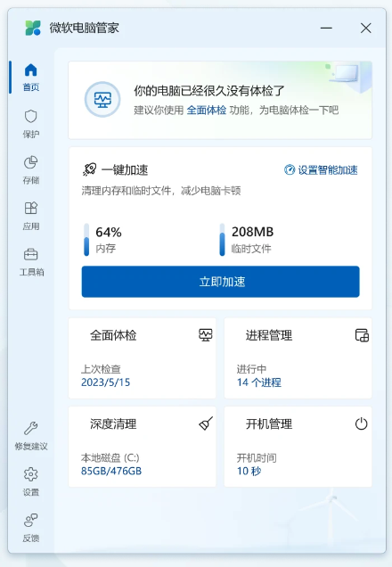Go to the 应用 apps sidebar tab

click(x=30, y=216)
